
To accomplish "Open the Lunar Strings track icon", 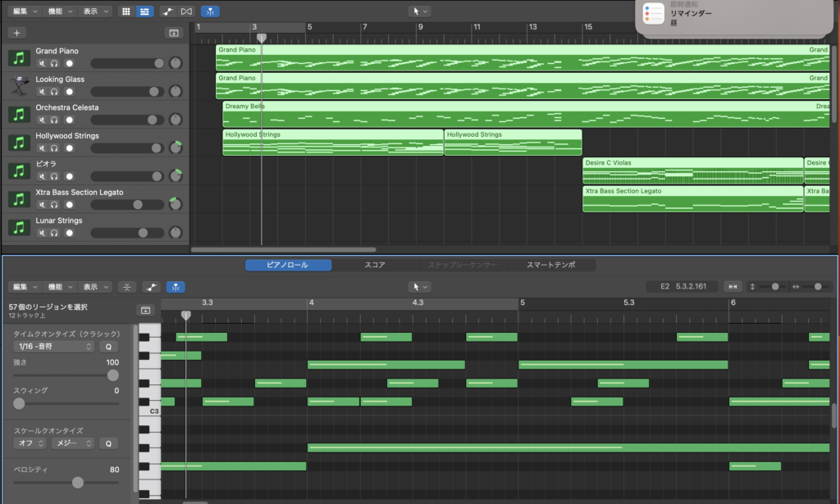I will point(19,228).
